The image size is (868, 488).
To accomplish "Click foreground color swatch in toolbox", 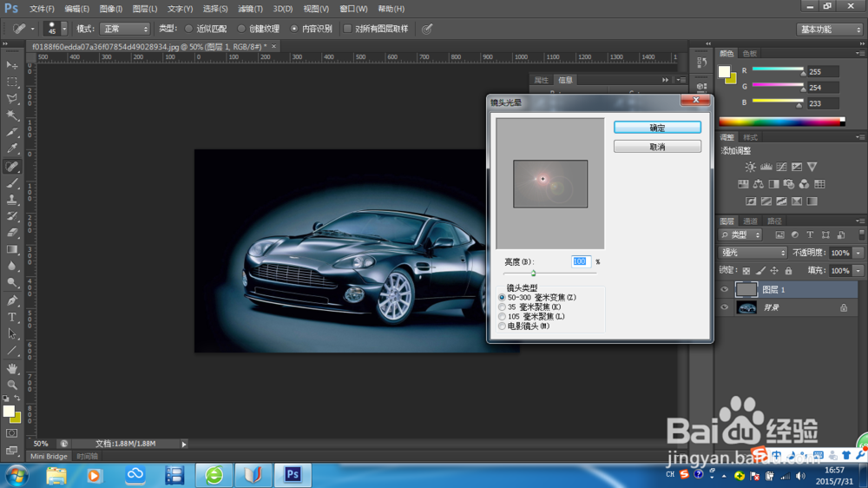I will [9, 411].
